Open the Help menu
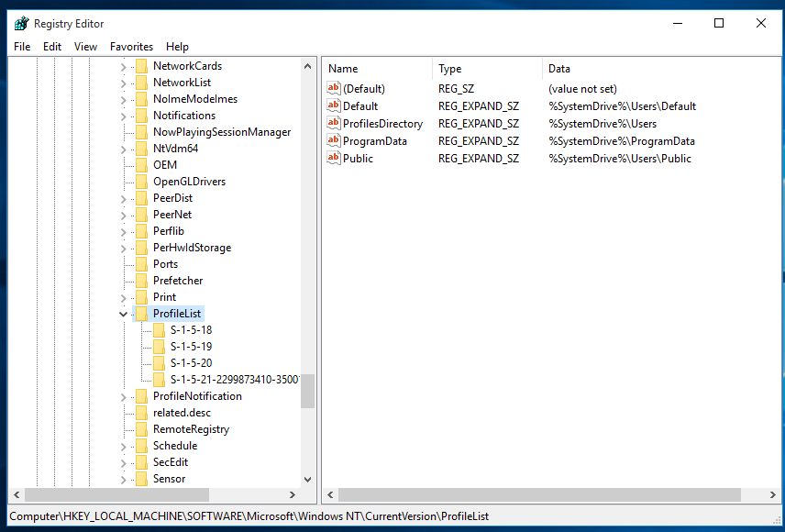 click(177, 47)
